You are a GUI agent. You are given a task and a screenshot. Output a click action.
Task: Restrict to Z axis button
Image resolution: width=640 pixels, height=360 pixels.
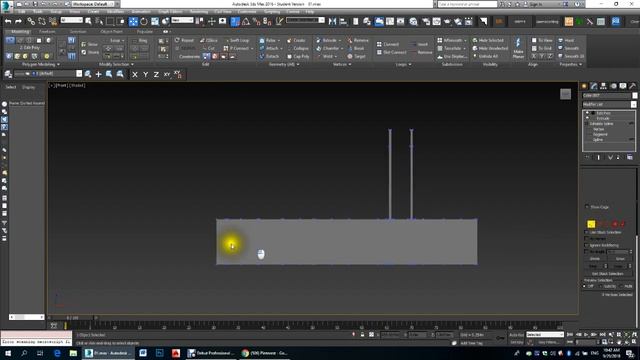coord(156,74)
